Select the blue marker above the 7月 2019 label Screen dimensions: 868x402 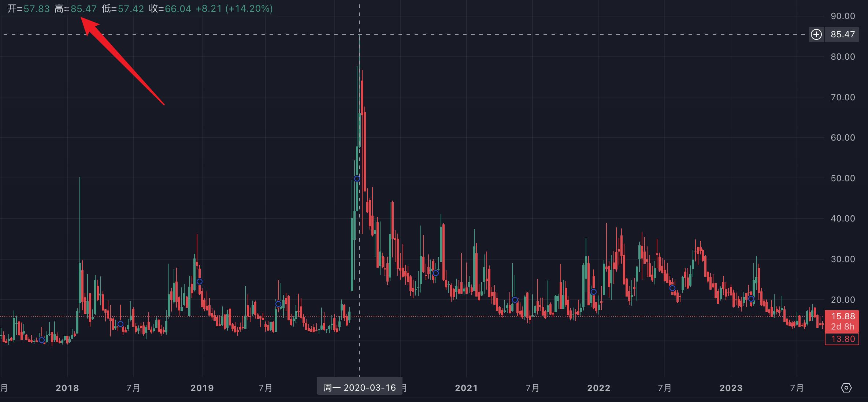[x=278, y=304]
